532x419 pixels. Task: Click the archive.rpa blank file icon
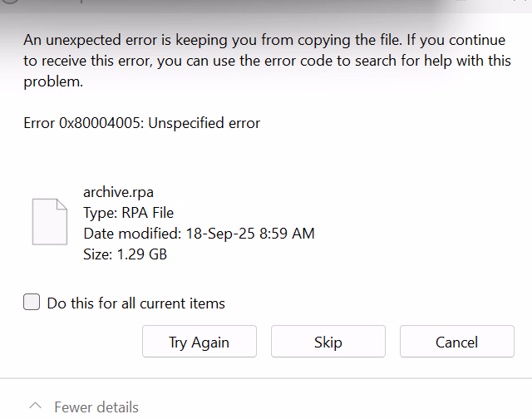click(x=49, y=221)
